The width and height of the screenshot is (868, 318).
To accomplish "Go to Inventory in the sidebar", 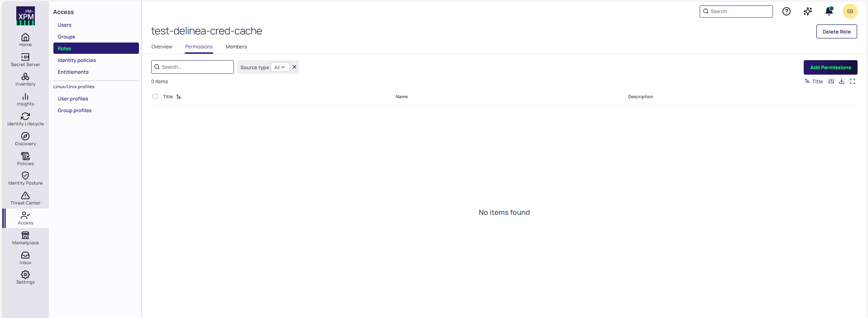I will (x=25, y=80).
